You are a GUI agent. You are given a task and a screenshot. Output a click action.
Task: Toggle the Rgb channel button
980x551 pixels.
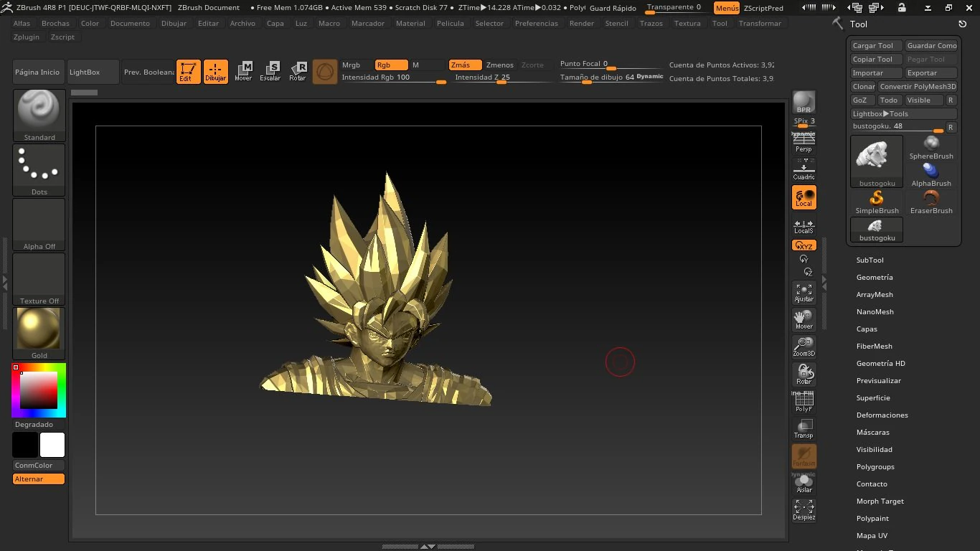pyautogui.click(x=391, y=65)
